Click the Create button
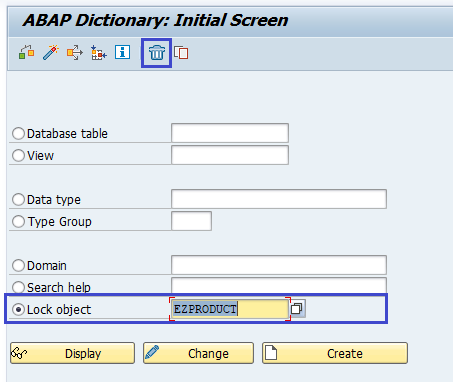 coord(335,353)
